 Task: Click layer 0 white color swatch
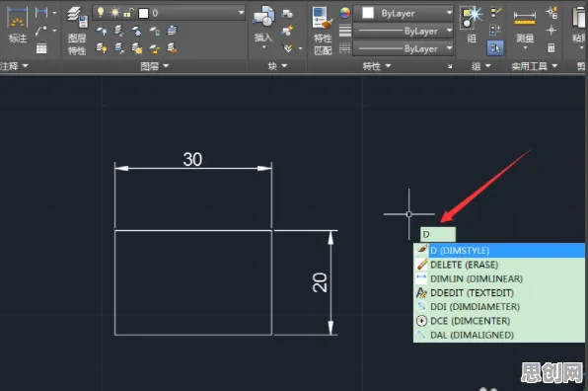144,13
